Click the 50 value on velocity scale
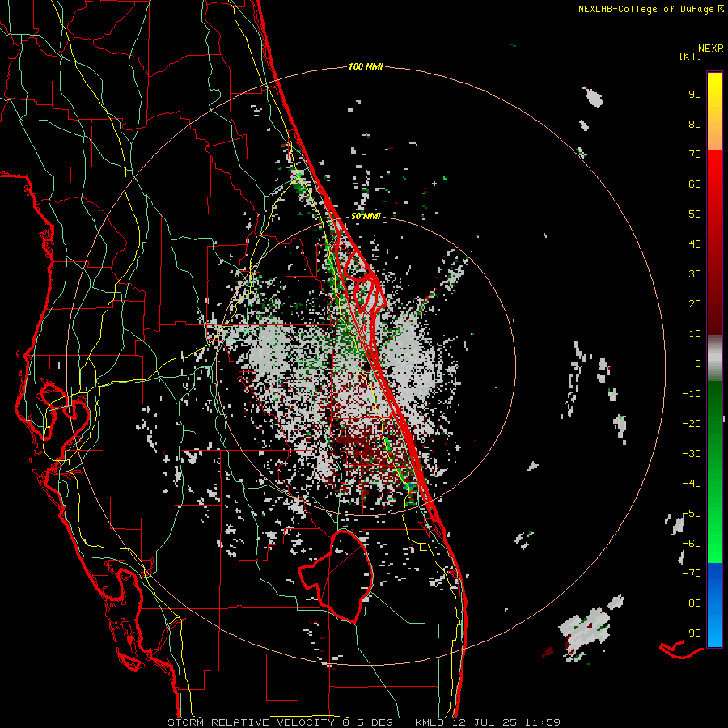The image size is (728, 728). click(695, 214)
